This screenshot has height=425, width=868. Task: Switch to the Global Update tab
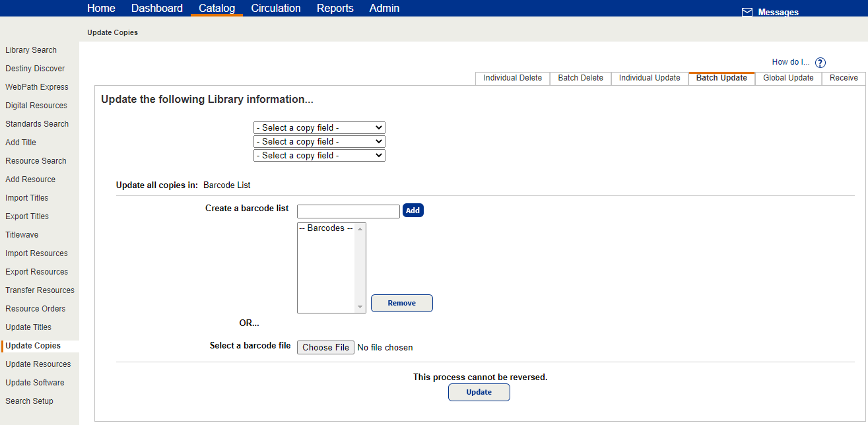pyautogui.click(x=788, y=79)
